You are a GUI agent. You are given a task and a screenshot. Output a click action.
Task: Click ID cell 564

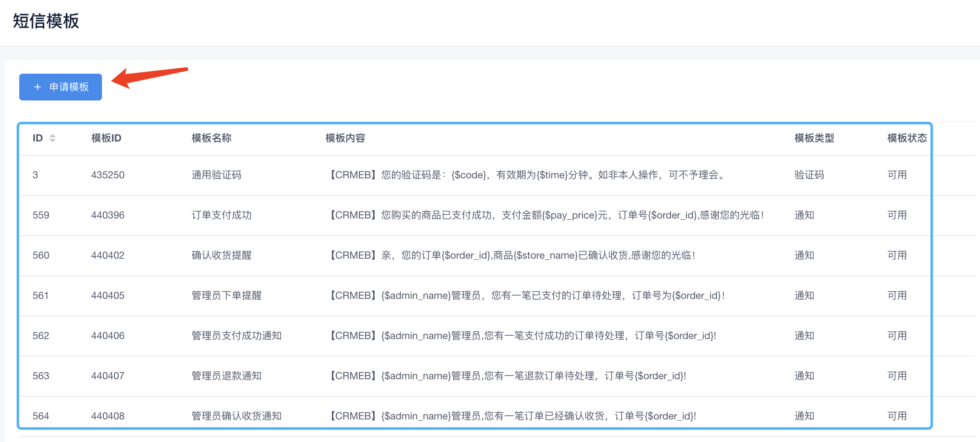pyautogui.click(x=41, y=416)
